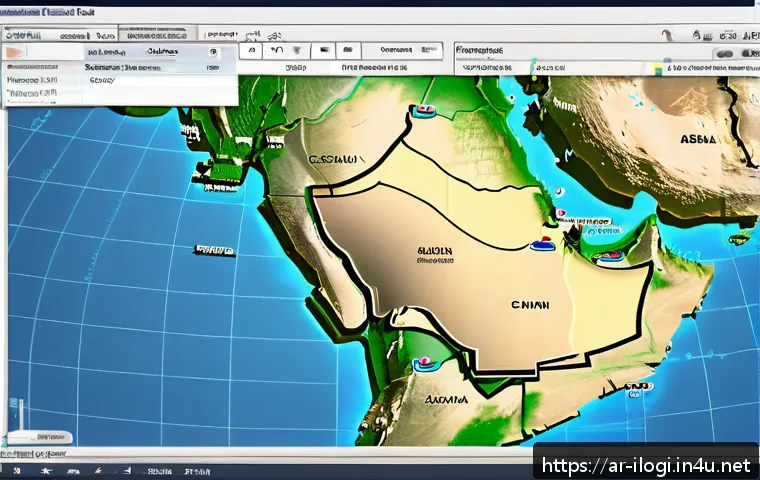Click the curved arrow icon in the top toolbar
Screen dimensions: 760x480
click(277, 50)
